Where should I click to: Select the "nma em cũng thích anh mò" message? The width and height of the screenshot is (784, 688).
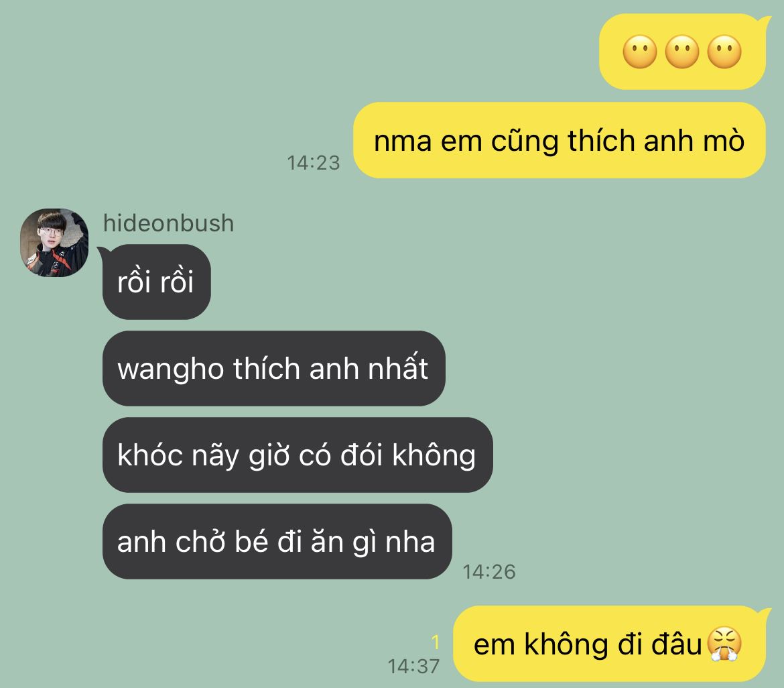tap(559, 140)
